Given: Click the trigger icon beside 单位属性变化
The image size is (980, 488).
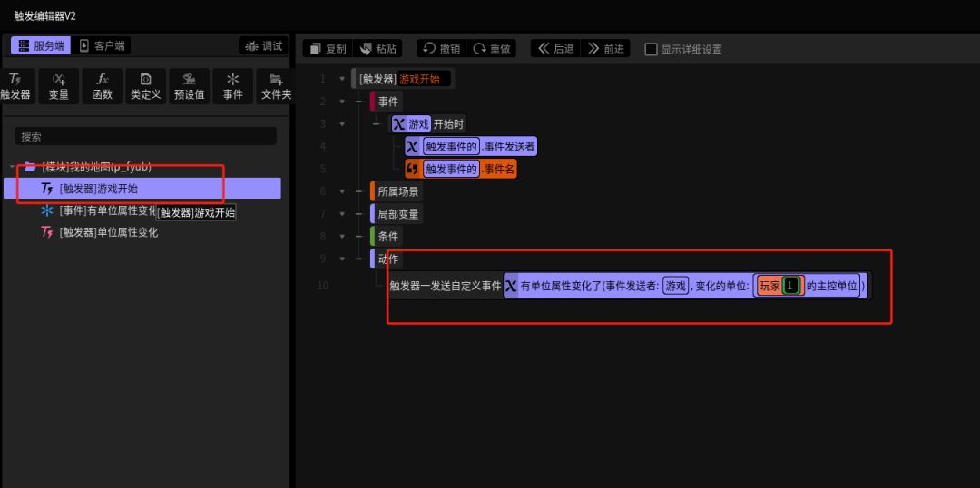Looking at the screenshot, I should pos(47,232).
